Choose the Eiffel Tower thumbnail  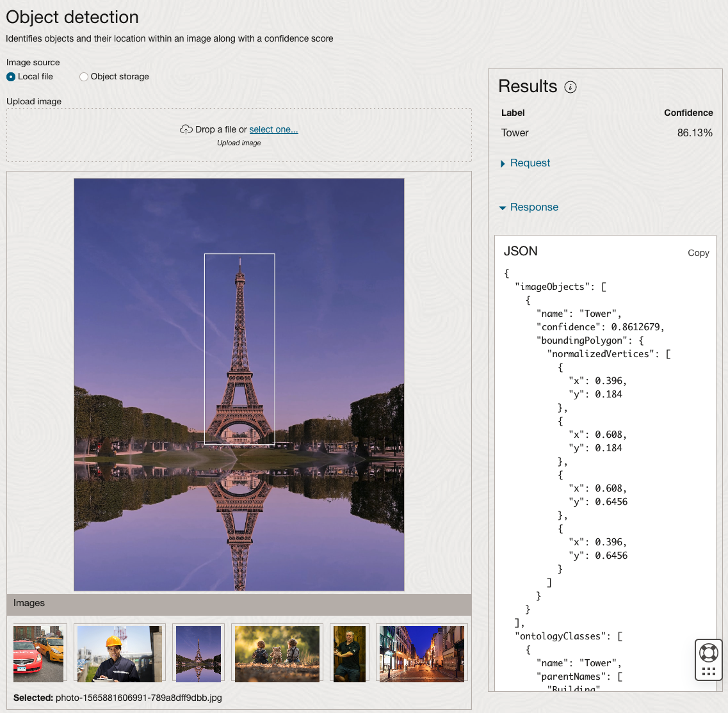pos(198,653)
